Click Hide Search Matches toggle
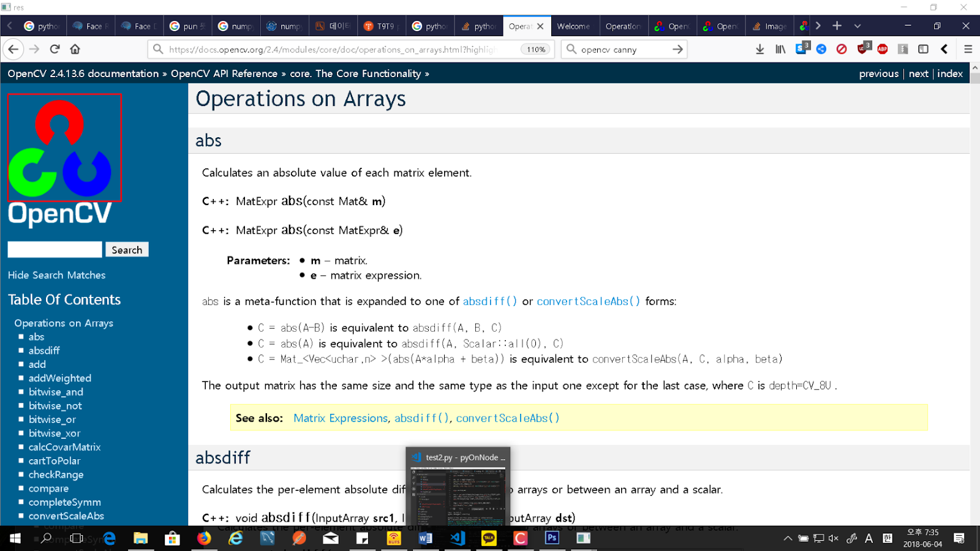Viewport: 980px width, 551px height. (x=56, y=275)
